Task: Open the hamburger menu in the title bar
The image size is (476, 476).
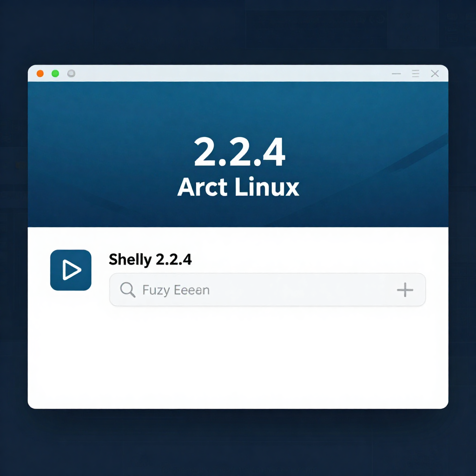Action: coord(416,73)
